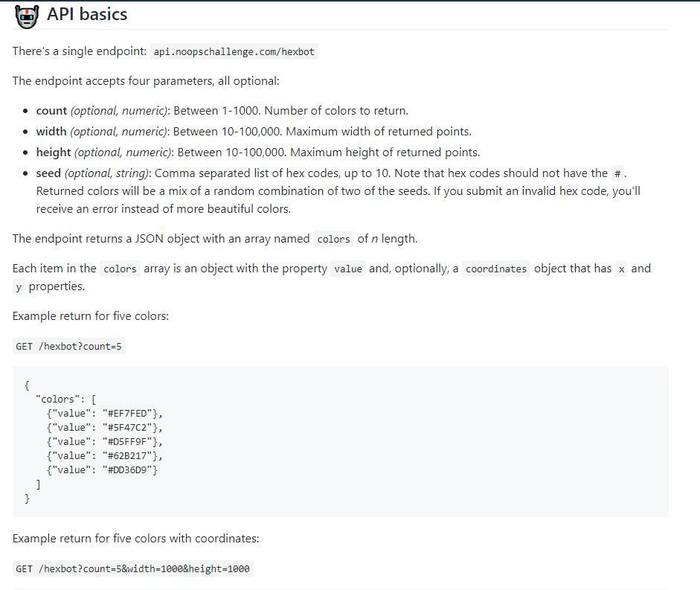Select the bold count parameter name
The image size is (700, 590).
(x=51, y=111)
